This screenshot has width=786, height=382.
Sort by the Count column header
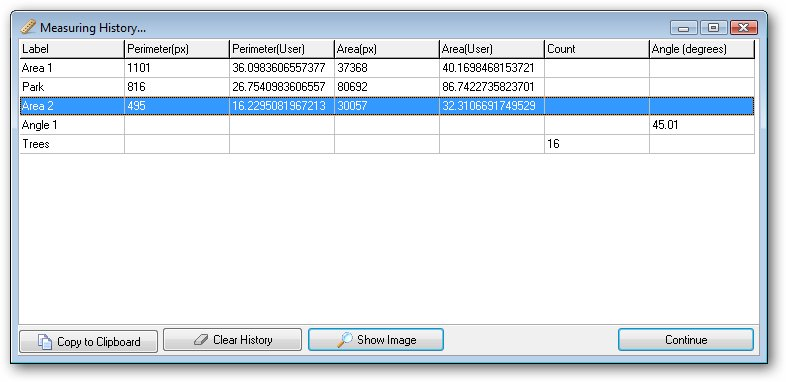[597, 49]
